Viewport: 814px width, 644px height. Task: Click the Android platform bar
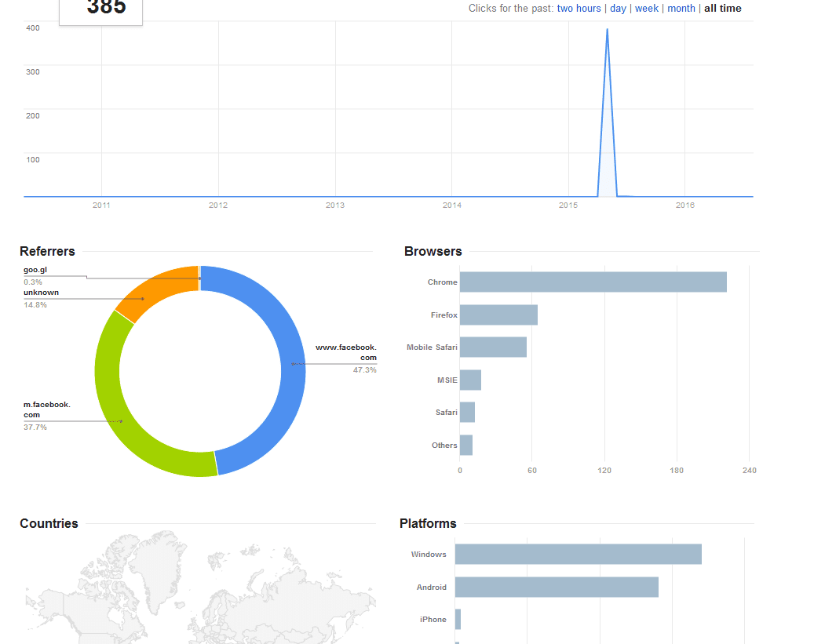(x=557, y=587)
